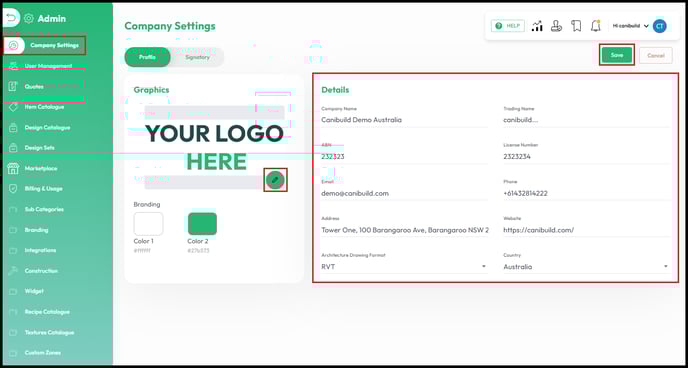Expand the Country dropdown
The image size is (688, 368).
[x=586, y=267]
